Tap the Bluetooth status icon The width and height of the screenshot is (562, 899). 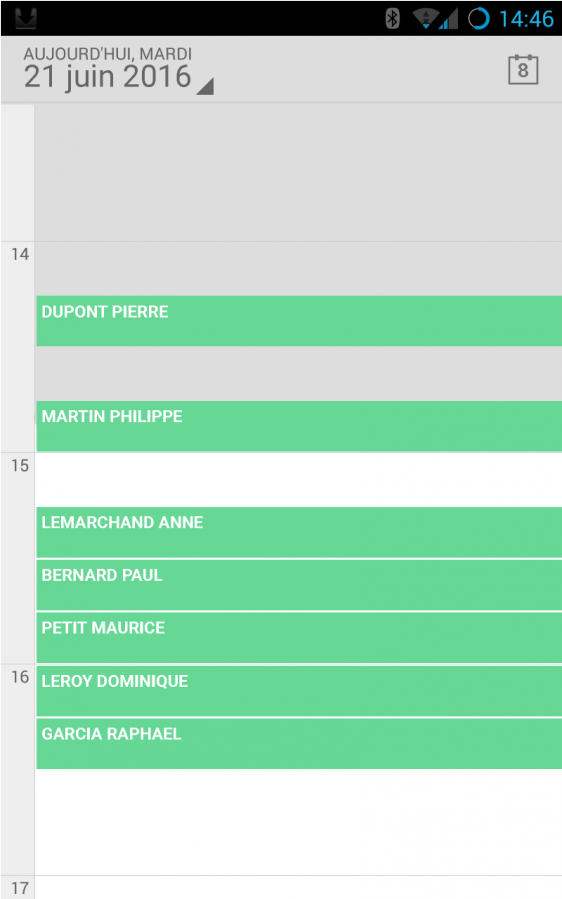point(392,18)
